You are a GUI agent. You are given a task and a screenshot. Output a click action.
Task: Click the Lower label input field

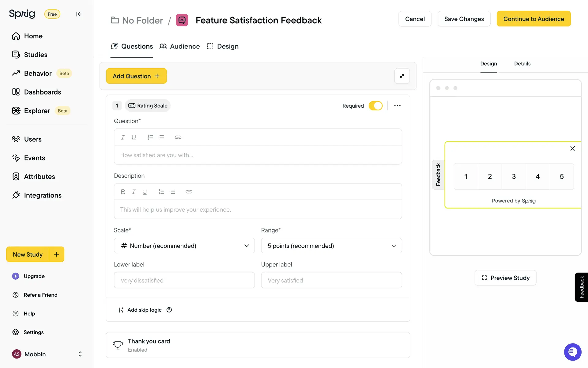click(184, 280)
